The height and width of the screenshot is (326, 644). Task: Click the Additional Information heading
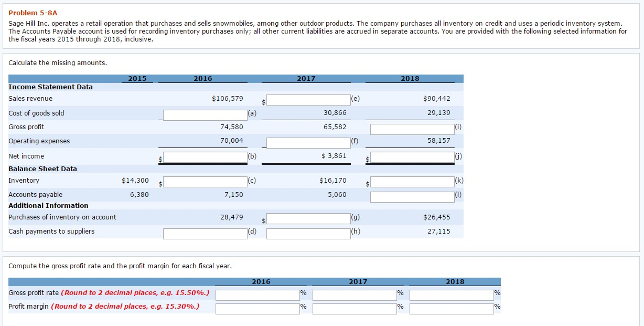click(48, 205)
